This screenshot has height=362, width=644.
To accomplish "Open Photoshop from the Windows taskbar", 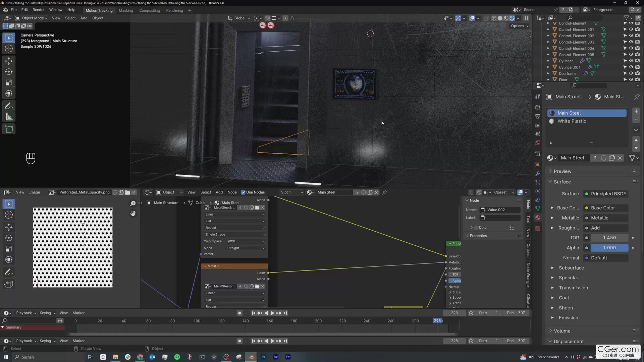I will click(263, 357).
